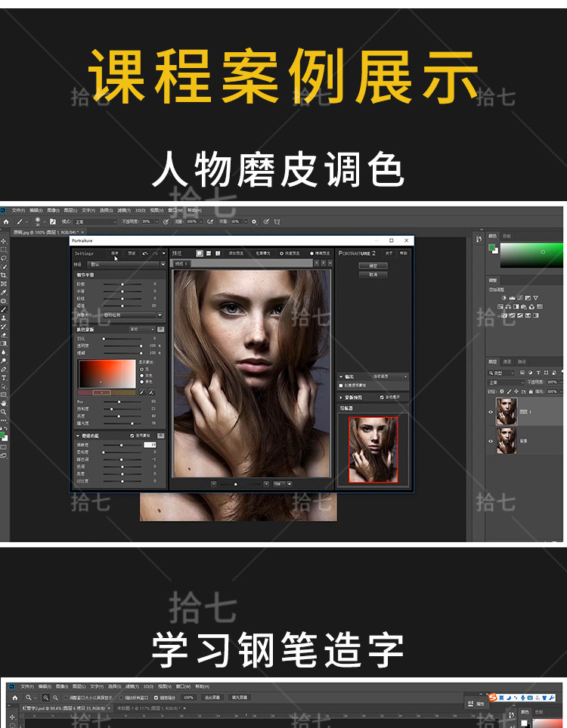567x728 pixels.
Task: Open skin mask auto mode dropdown
Action: coord(141,329)
